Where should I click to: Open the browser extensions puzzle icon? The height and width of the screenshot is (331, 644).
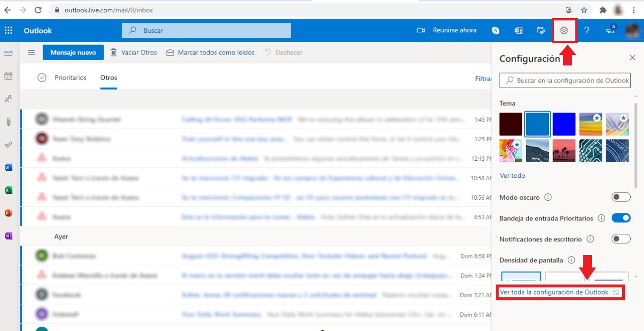click(603, 10)
